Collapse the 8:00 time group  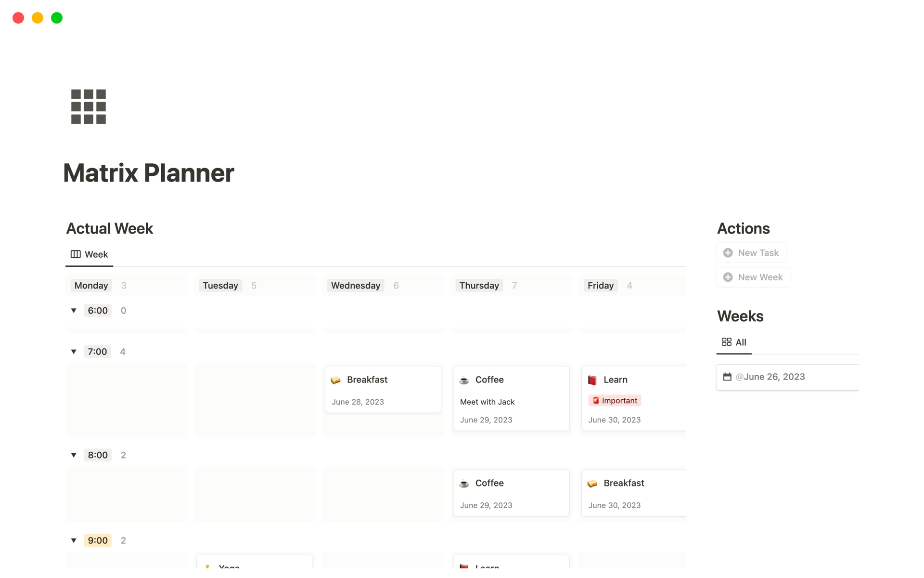pyautogui.click(x=74, y=455)
